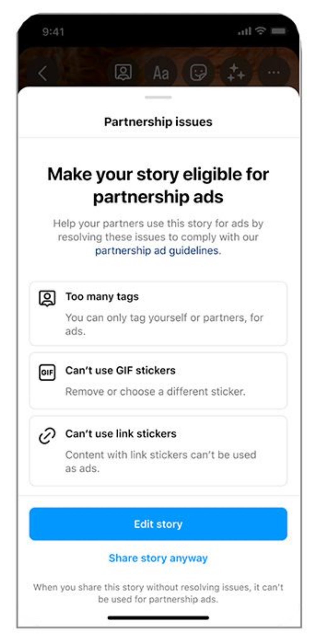This screenshot has width=319, height=644.
Task: Open the sparkle effects icon
Action: [x=236, y=73]
